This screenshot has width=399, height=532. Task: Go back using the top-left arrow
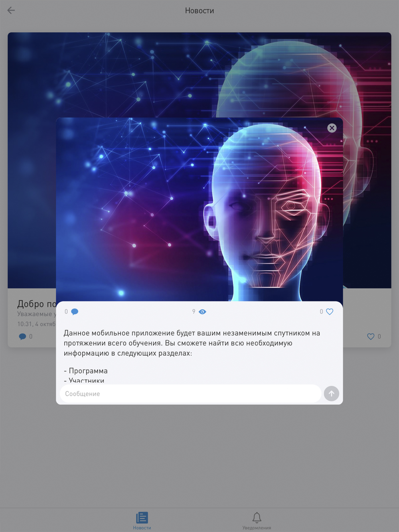point(11,10)
